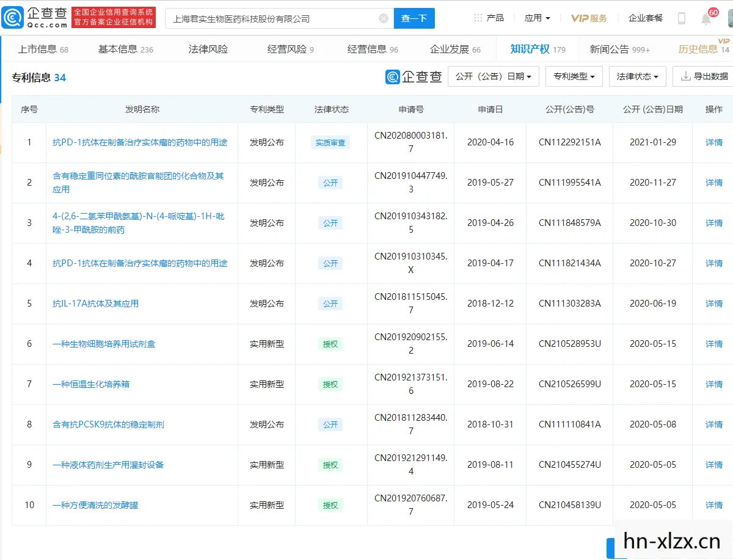Open 详情 for patent CN111821434A
Viewport: 733px width, 560px height.
coord(714,263)
